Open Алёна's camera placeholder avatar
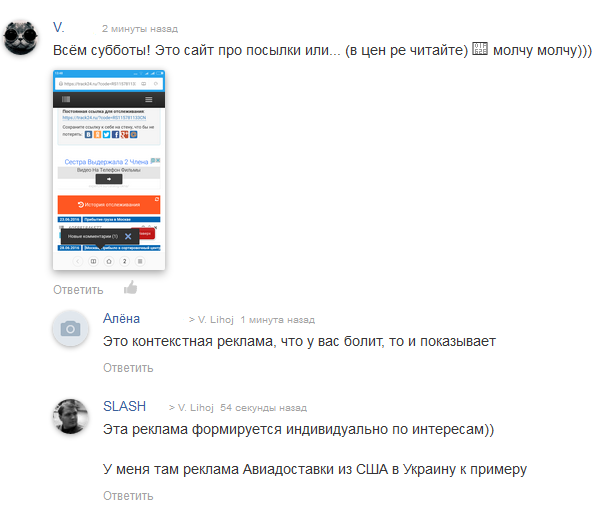The width and height of the screenshot is (603, 511). point(70,328)
